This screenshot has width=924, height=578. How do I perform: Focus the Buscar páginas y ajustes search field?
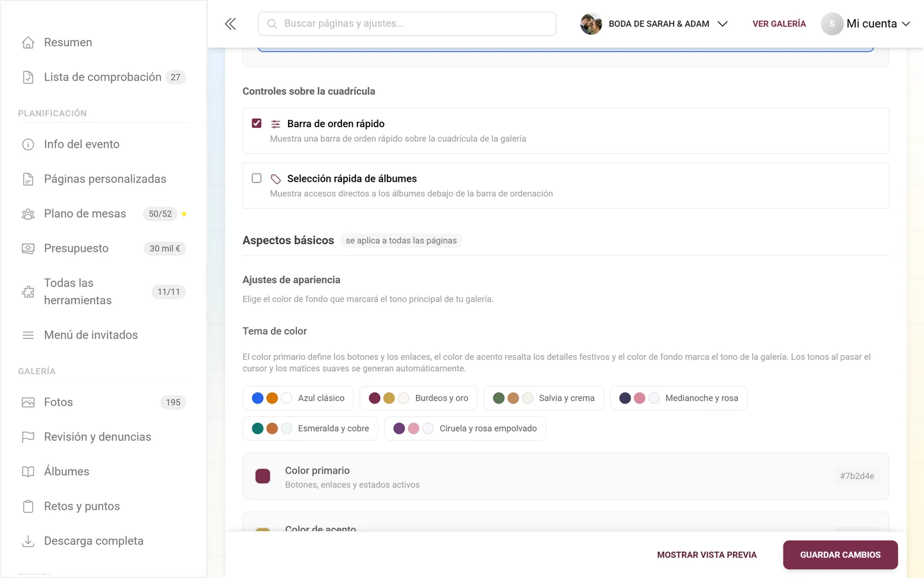(407, 24)
